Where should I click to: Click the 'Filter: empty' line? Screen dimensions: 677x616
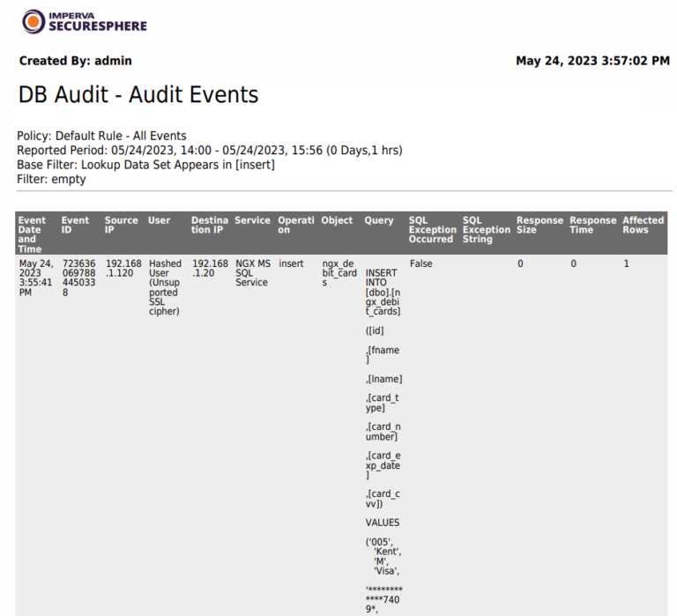(51, 179)
